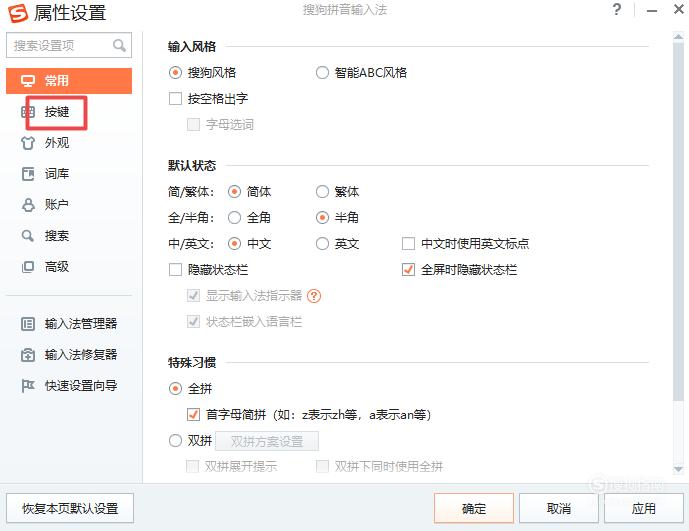Go to the 词库 tab
Viewport: 689px width, 531px height.
(69, 174)
